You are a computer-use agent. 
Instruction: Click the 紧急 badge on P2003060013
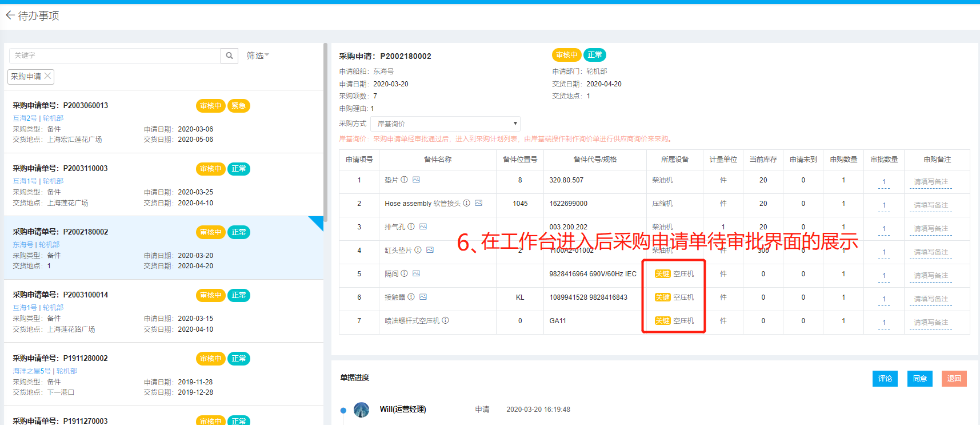coord(239,106)
